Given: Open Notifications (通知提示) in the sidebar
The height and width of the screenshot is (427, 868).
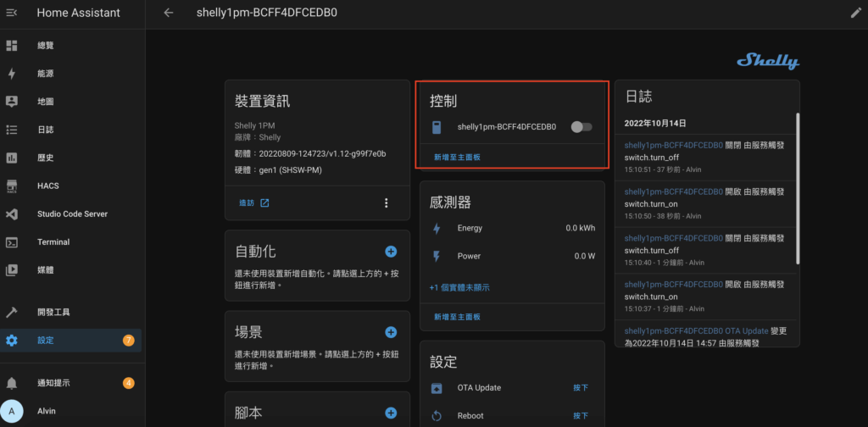Looking at the screenshot, I should 73,383.
